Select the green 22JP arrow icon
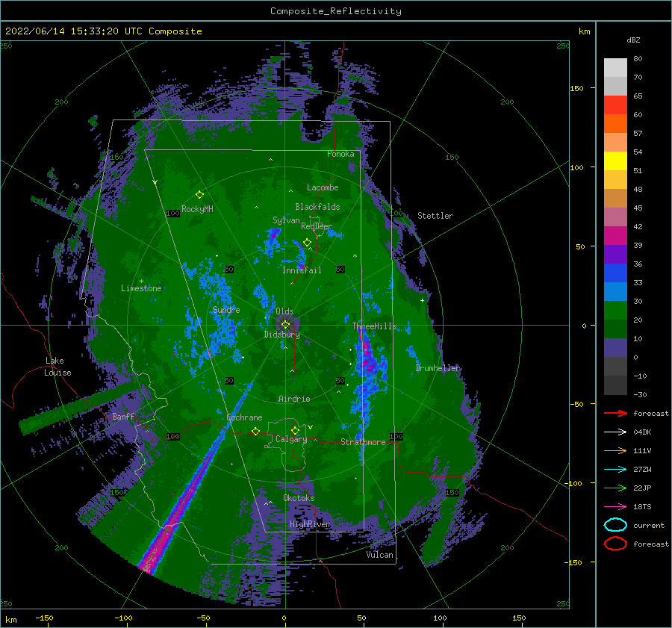This screenshot has height=628, width=672. click(615, 488)
